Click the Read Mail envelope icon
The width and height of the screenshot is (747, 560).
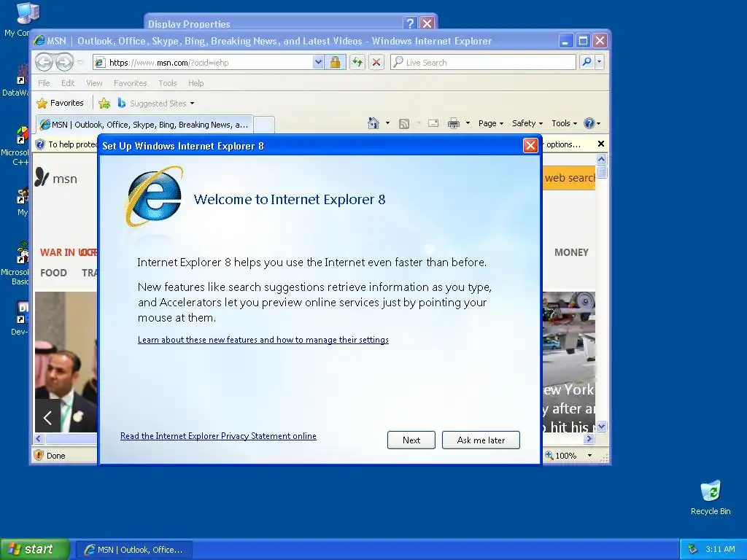[x=433, y=123]
